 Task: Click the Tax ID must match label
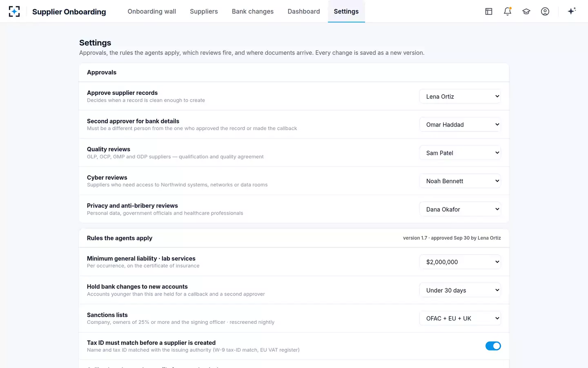coord(151,343)
